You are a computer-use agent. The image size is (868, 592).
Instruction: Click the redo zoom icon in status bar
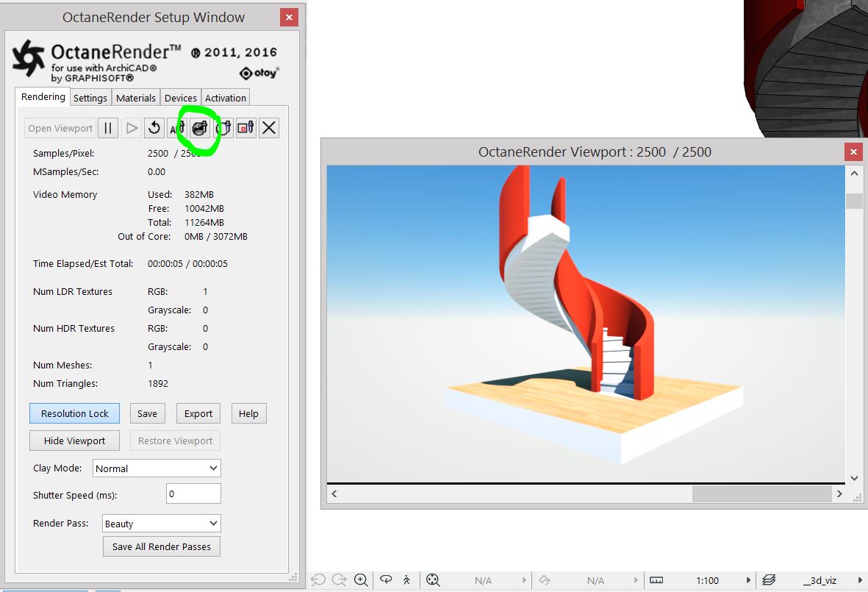[340, 579]
